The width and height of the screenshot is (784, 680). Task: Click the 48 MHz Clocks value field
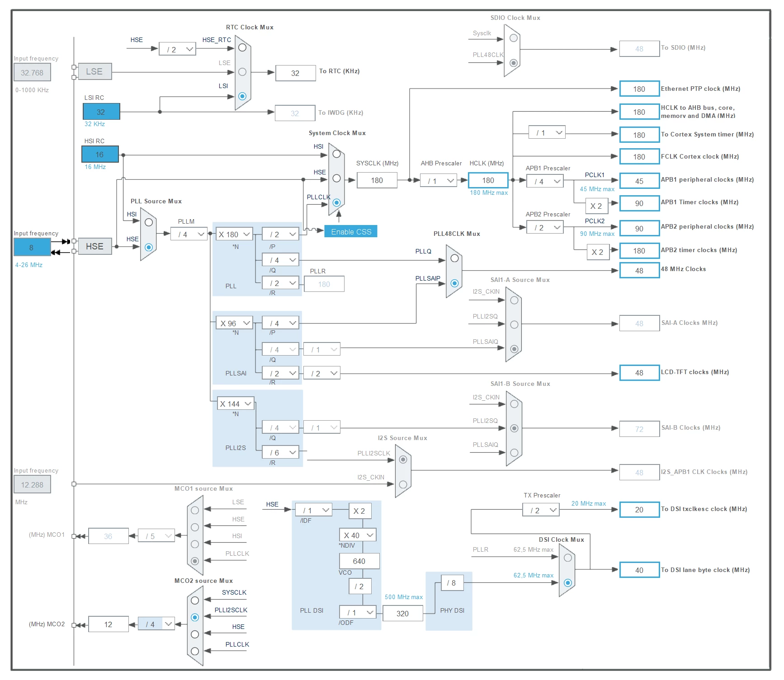pos(639,271)
